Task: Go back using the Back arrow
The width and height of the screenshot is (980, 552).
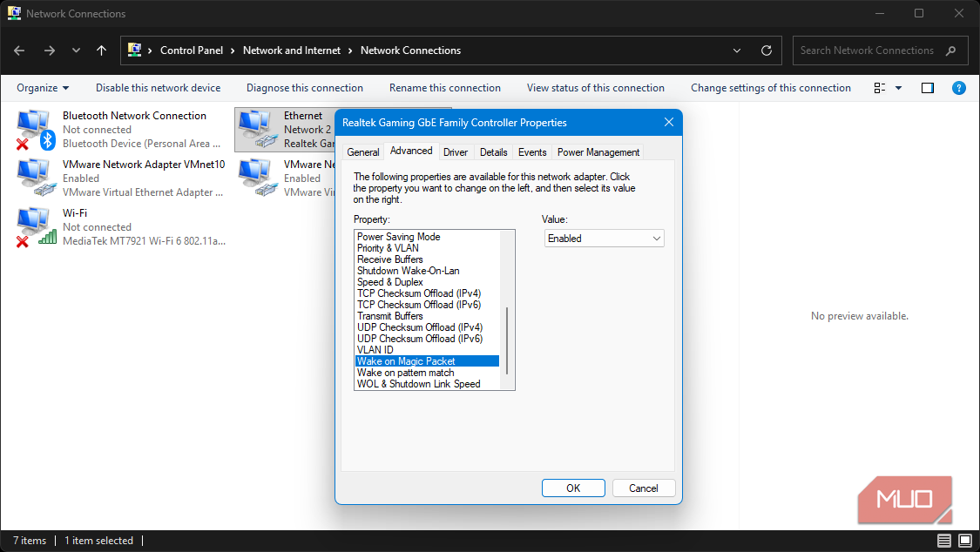Action: coord(19,50)
